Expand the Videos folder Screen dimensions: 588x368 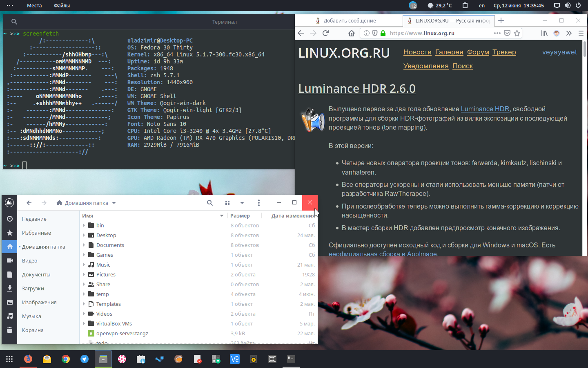(x=84, y=314)
